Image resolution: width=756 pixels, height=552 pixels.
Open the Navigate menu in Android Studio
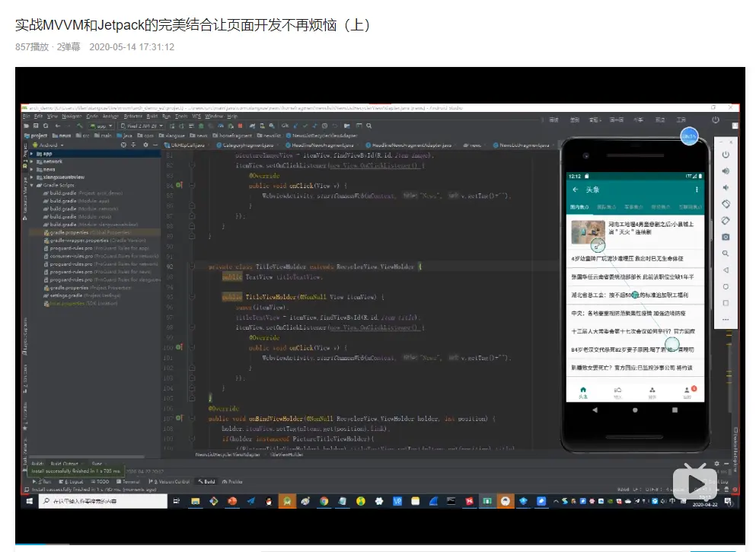pyautogui.click(x=72, y=116)
